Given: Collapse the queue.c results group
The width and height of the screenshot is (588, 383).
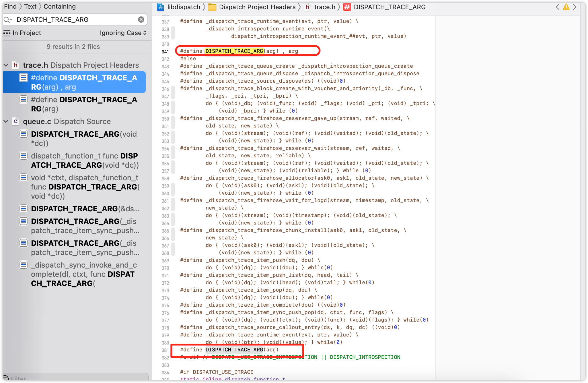Looking at the screenshot, I should pyautogui.click(x=6, y=121).
